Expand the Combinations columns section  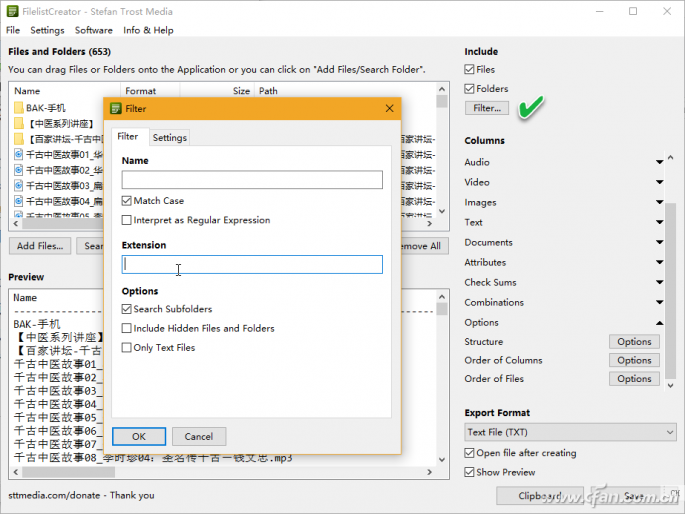[x=660, y=302]
